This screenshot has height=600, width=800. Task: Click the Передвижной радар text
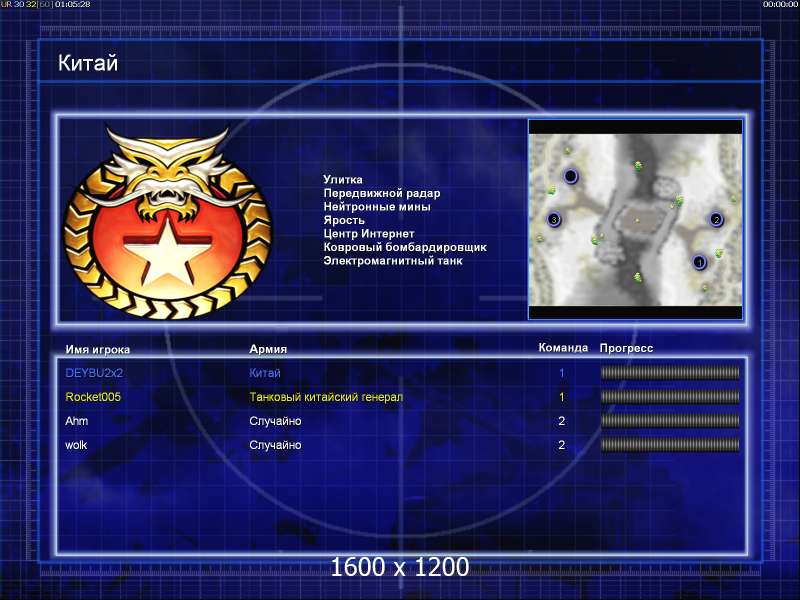[382, 193]
